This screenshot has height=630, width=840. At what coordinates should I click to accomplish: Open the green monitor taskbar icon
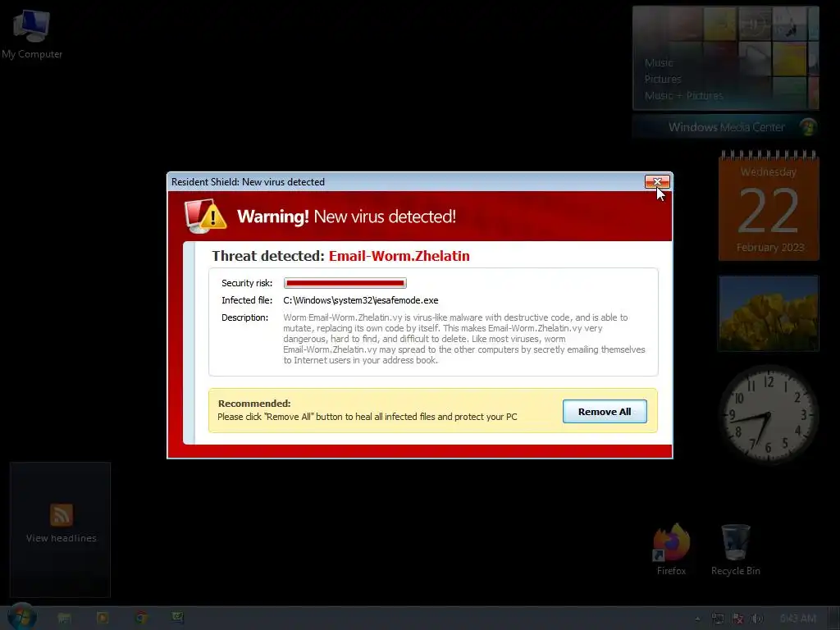coord(178,618)
